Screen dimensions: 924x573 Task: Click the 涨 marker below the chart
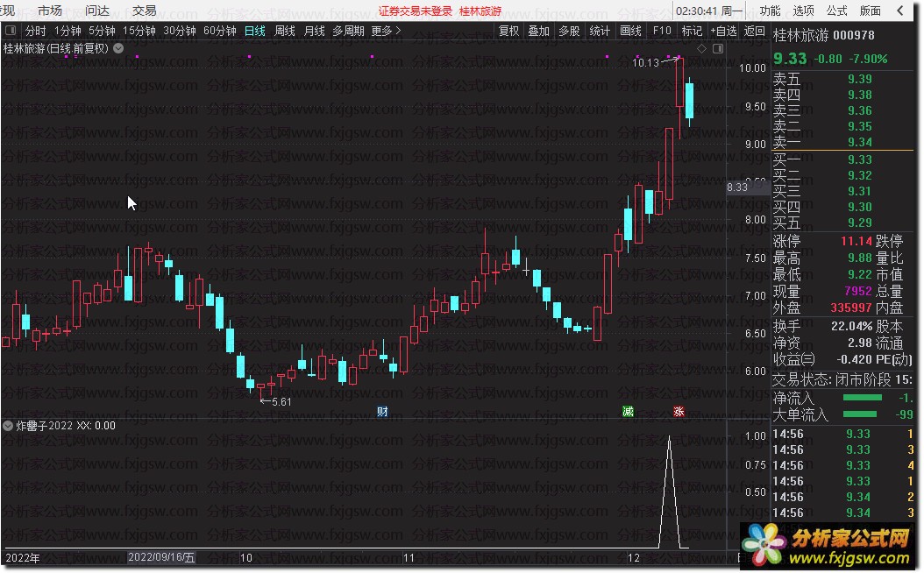point(679,412)
